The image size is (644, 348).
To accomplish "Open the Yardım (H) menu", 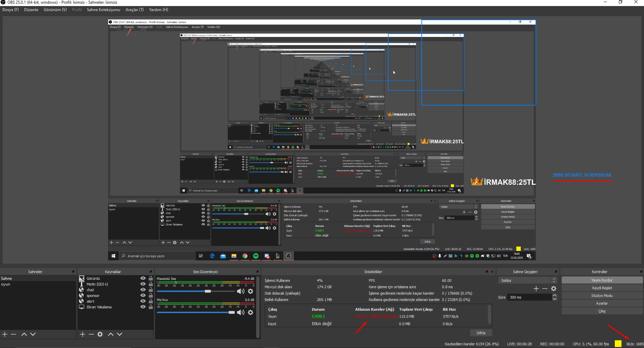I will pos(158,10).
